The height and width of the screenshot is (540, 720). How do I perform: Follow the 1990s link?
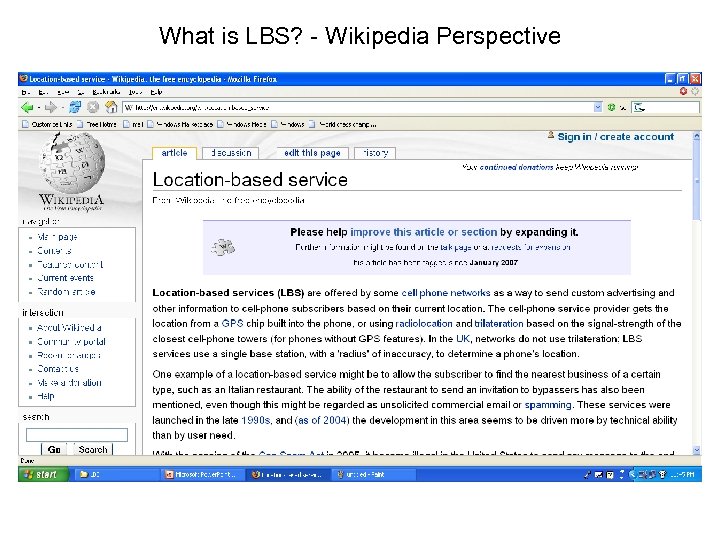click(255, 420)
